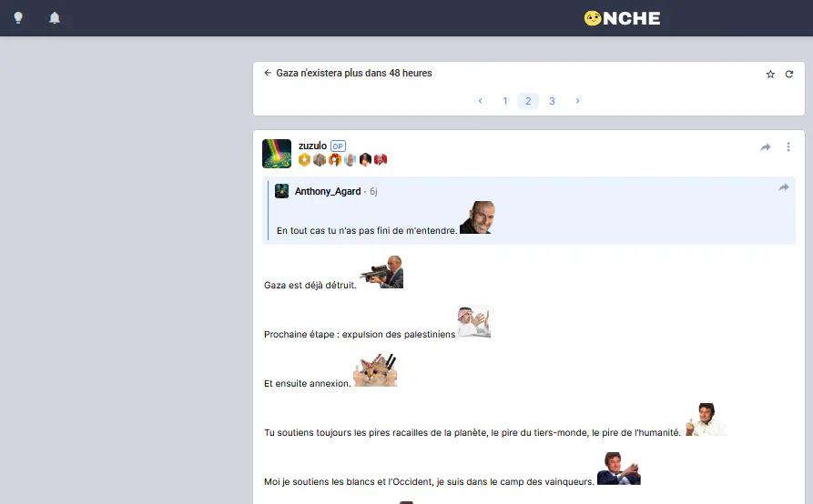The width and height of the screenshot is (813, 504).
Task: Favorite this topic with the star icon
Action: [x=770, y=74]
